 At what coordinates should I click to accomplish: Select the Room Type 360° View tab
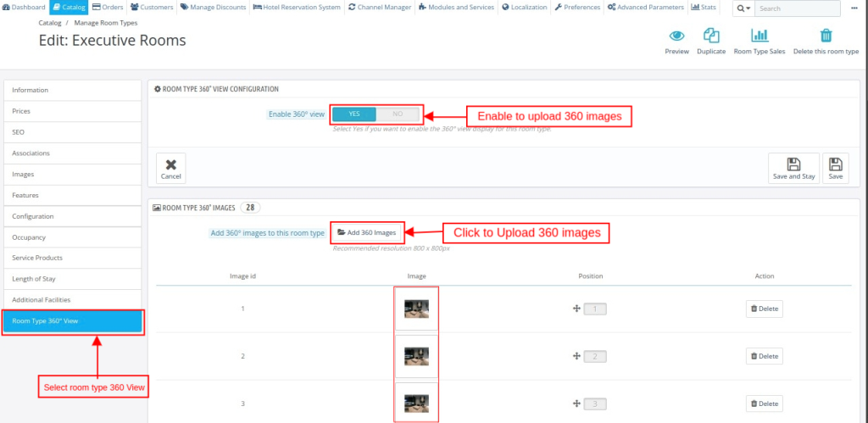[73, 321]
